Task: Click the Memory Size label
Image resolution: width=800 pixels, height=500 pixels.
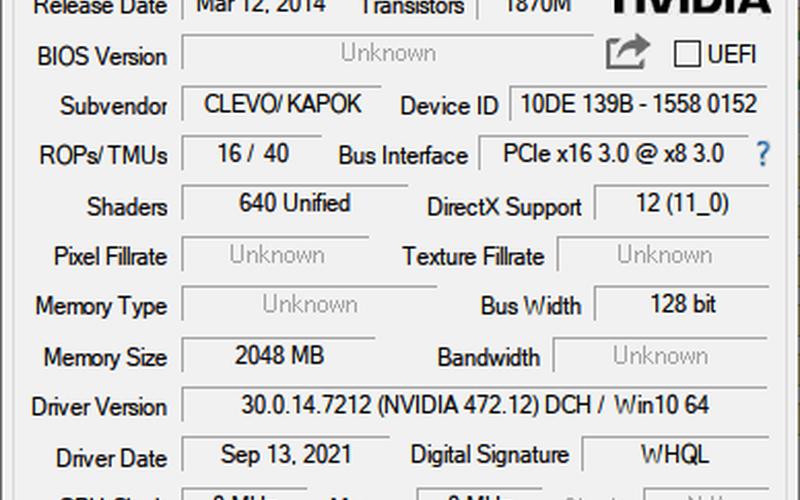Action: 106,357
